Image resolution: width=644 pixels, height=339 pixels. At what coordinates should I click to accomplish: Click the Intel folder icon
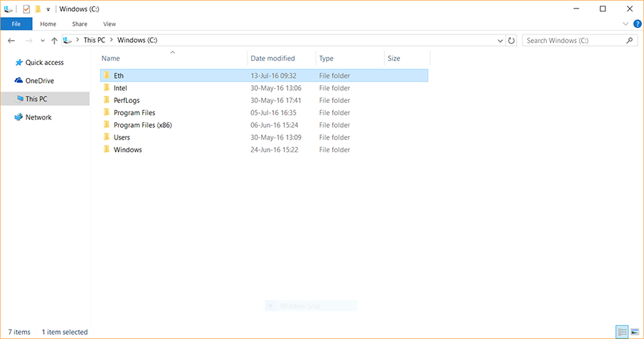[107, 87]
